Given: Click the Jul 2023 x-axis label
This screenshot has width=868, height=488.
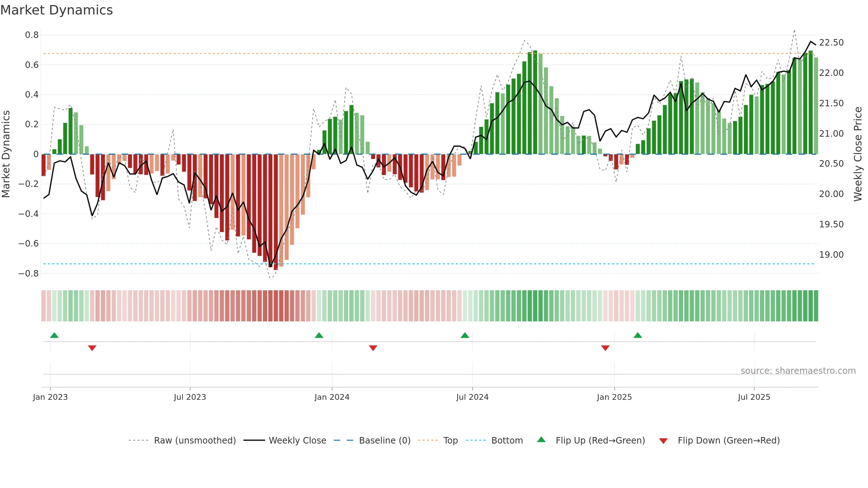Looking at the screenshot, I should pos(190,397).
